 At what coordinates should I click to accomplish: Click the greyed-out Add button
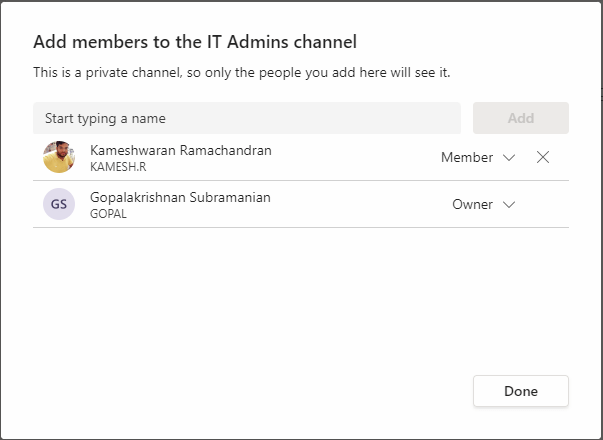coord(521,118)
